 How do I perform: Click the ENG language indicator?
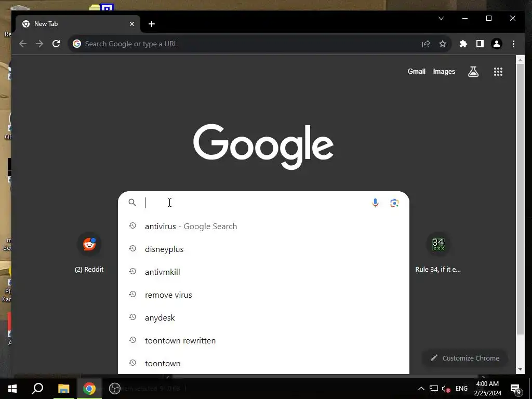click(461, 389)
